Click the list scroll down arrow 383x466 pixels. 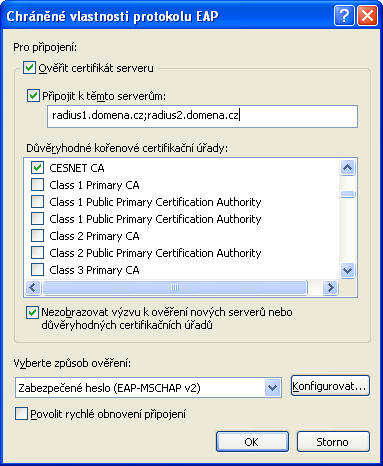coord(348,270)
